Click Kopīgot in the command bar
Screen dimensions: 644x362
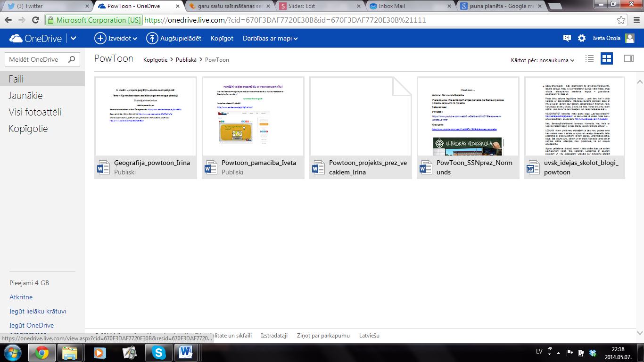point(222,39)
